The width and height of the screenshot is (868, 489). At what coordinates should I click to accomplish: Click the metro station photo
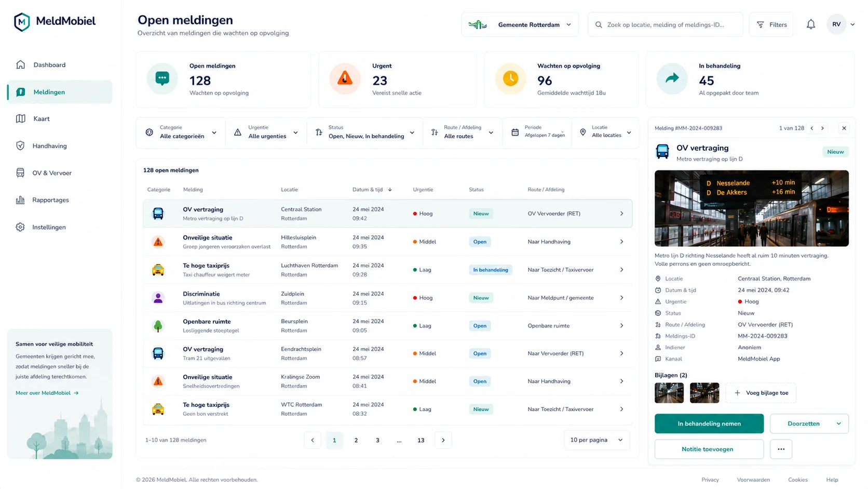[x=752, y=208]
